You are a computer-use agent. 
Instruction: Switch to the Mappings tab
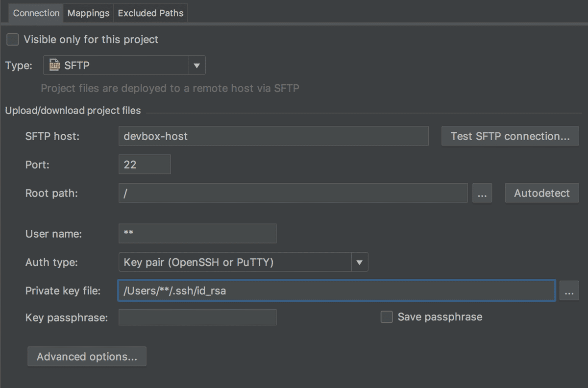(88, 13)
